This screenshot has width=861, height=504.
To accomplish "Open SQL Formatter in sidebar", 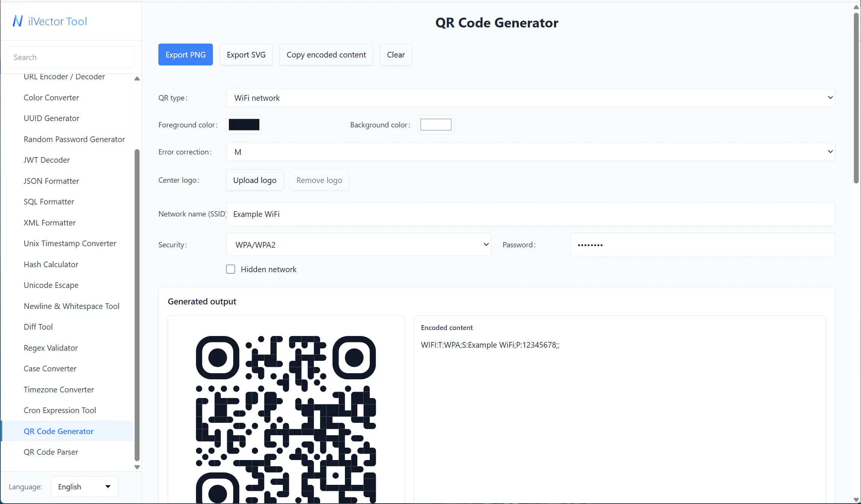I will [x=49, y=201].
